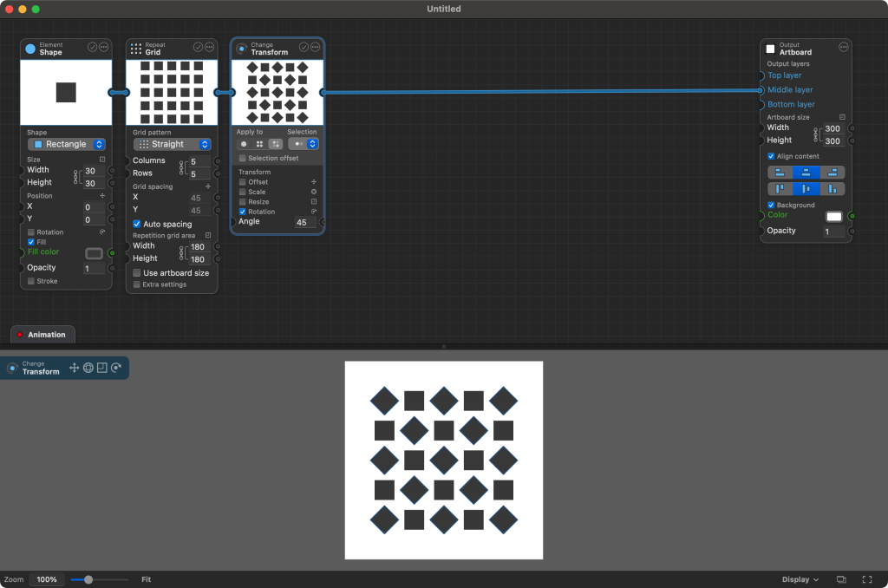888x588 pixels.
Task: Open the Display menu at the bottom right
Action: point(799,579)
